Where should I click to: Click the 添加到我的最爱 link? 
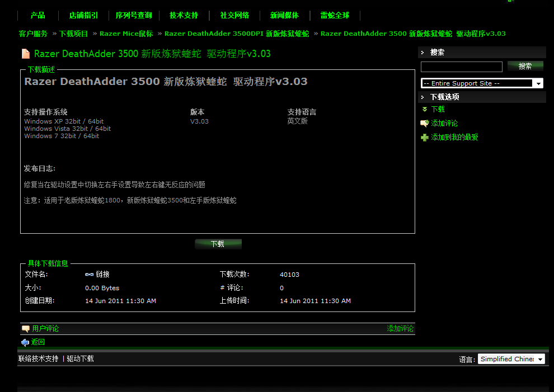[x=454, y=138]
